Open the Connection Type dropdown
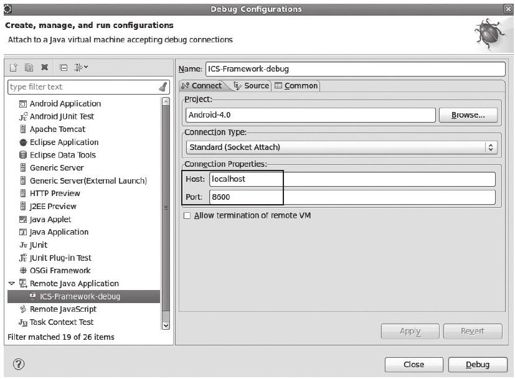Screen dimensions: 515x379 point(341,147)
